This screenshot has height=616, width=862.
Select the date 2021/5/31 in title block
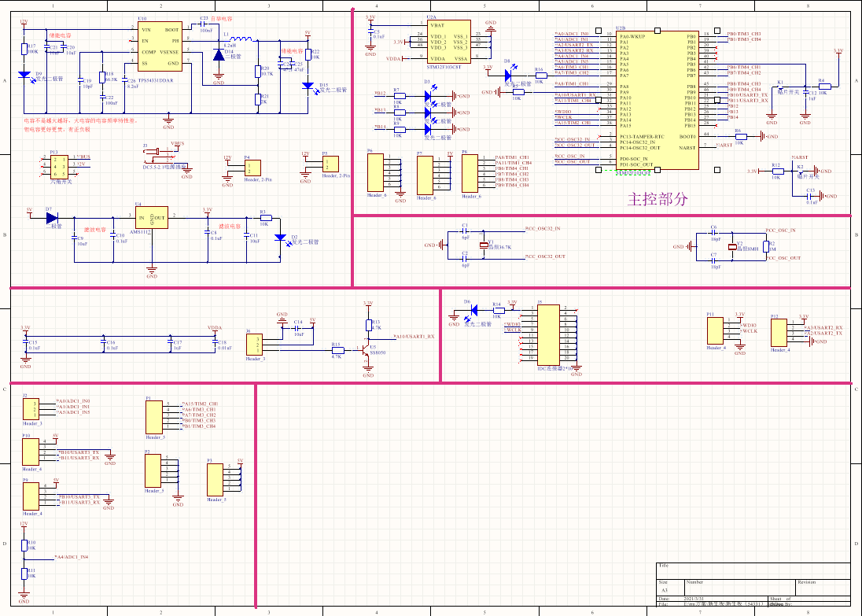[x=694, y=599]
